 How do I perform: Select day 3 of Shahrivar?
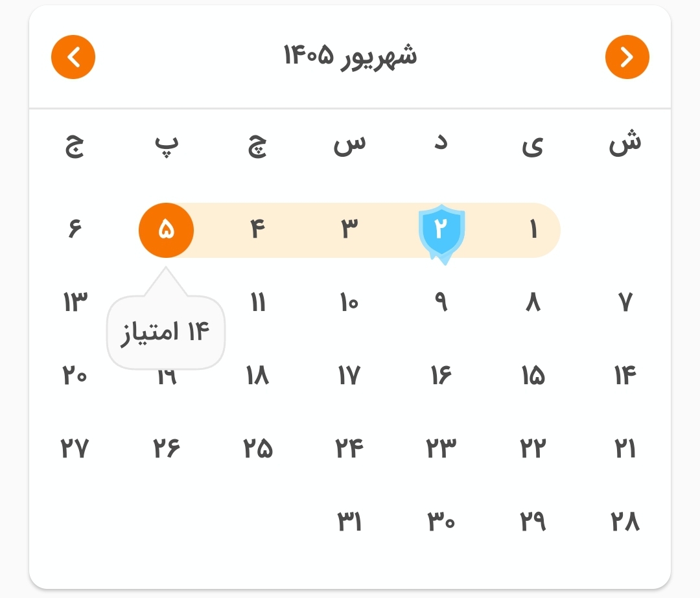tap(349, 229)
